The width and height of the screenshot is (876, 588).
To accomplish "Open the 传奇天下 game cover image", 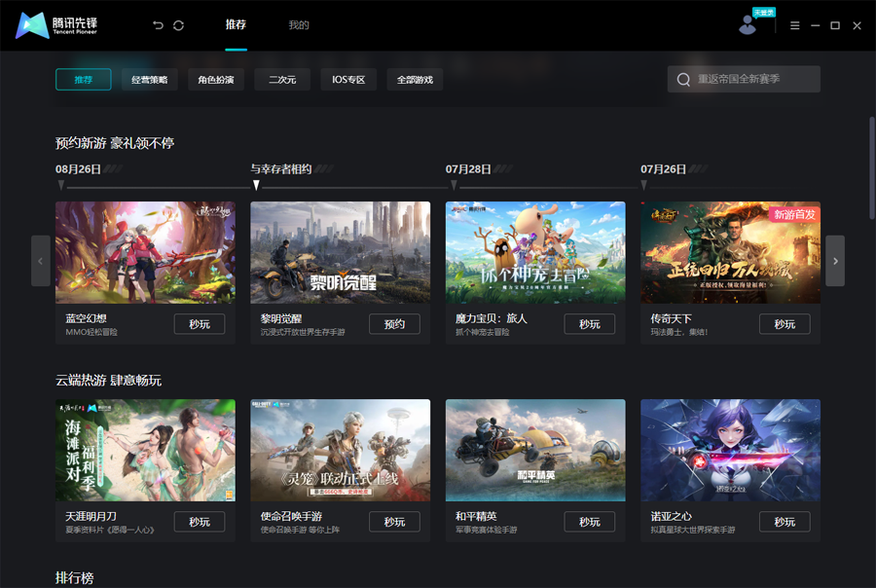I will (x=730, y=253).
